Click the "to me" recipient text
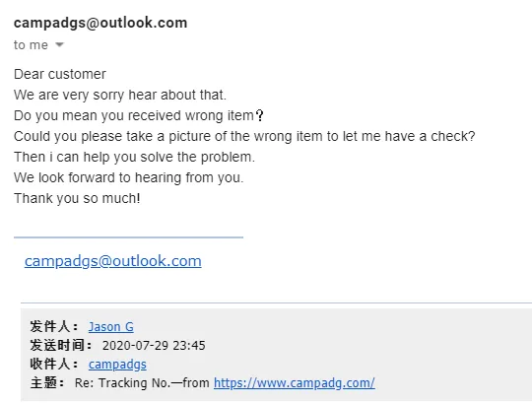This screenshot has width=532, height=403. [31, 44]
